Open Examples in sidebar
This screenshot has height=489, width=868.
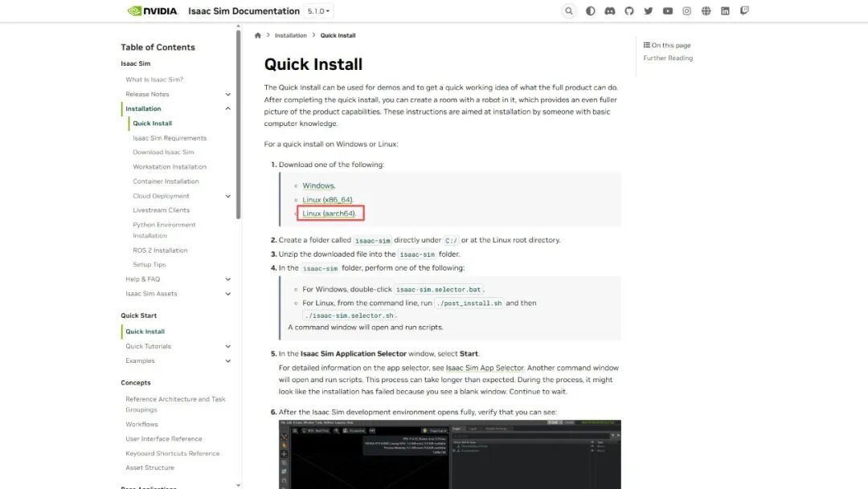(140, 361)
